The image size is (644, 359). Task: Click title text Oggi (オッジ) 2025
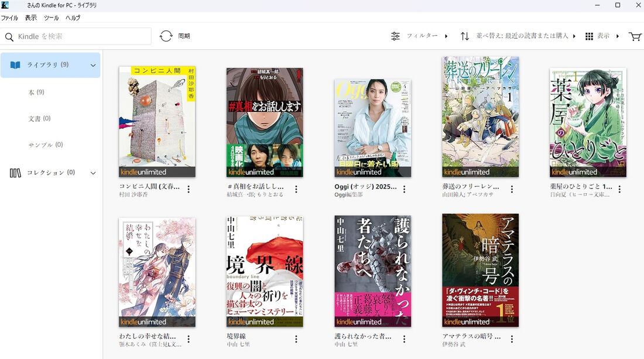pos(365,186)
